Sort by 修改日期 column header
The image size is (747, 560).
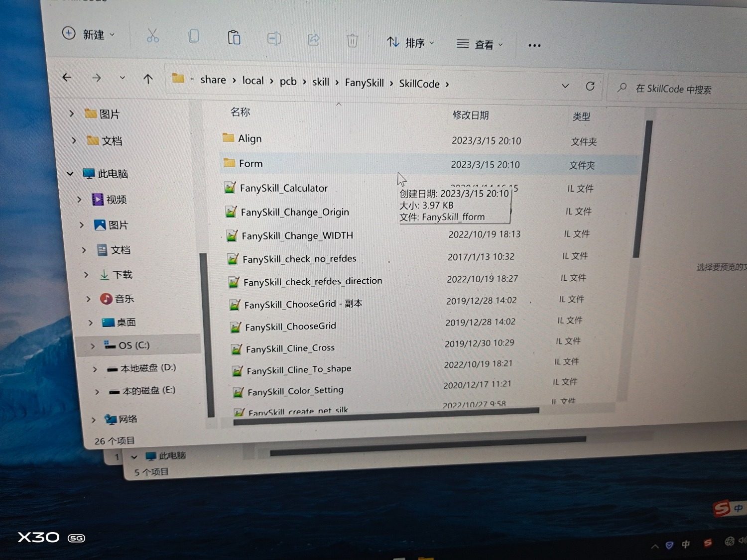(471, 115)
